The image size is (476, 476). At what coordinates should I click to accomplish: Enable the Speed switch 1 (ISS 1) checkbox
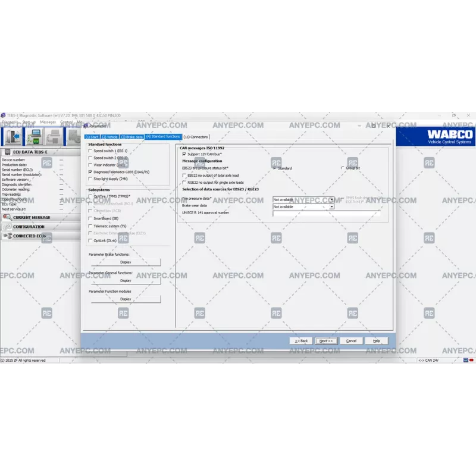[90, 151]
